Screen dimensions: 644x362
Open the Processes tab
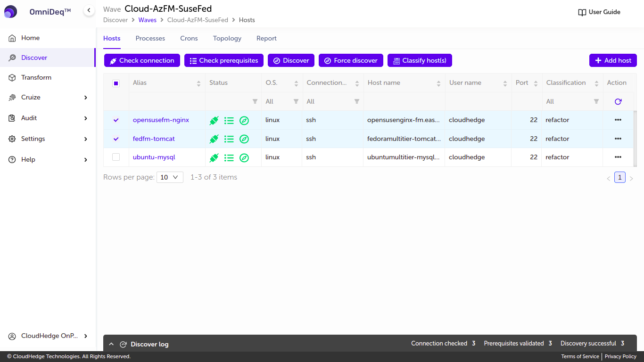pos(150,39)
